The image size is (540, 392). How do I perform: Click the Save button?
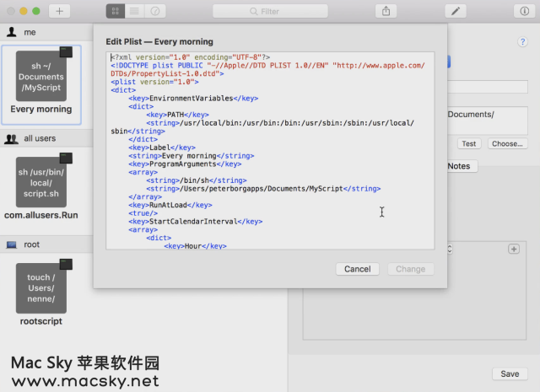[x=510, y=373]
